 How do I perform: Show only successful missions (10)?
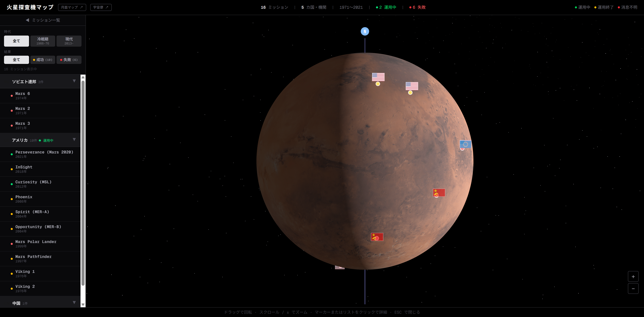43,60
